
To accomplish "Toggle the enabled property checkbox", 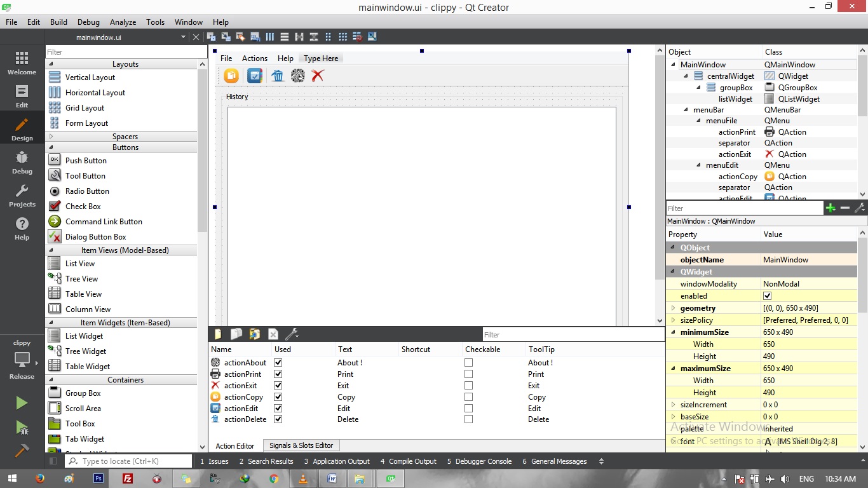I will click(768, 295).
